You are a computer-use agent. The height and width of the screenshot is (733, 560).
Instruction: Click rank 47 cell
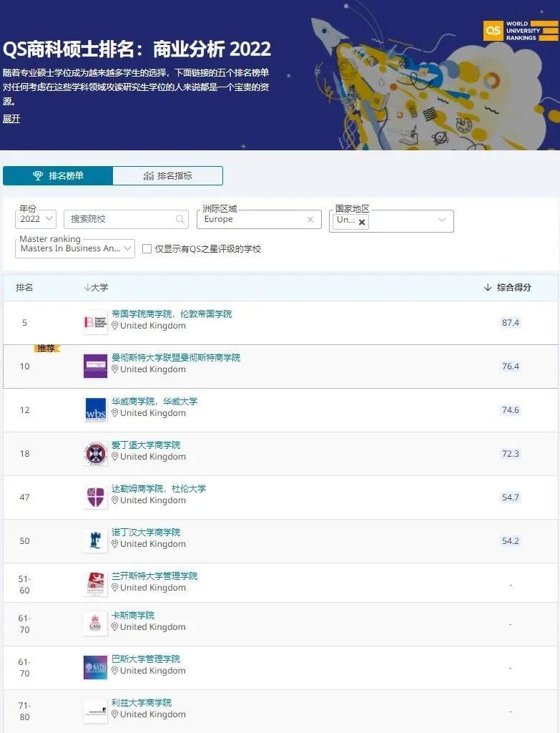[x=24, y=497]
